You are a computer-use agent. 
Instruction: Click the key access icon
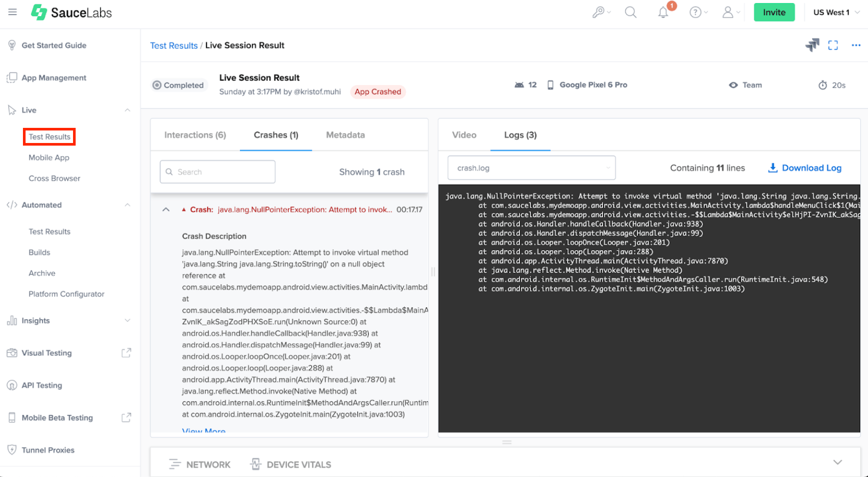599,13
